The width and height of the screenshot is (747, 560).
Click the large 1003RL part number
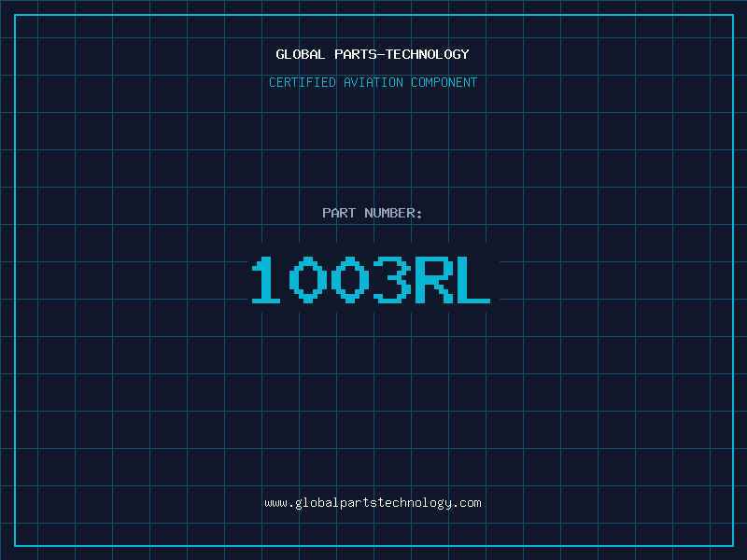371,280
